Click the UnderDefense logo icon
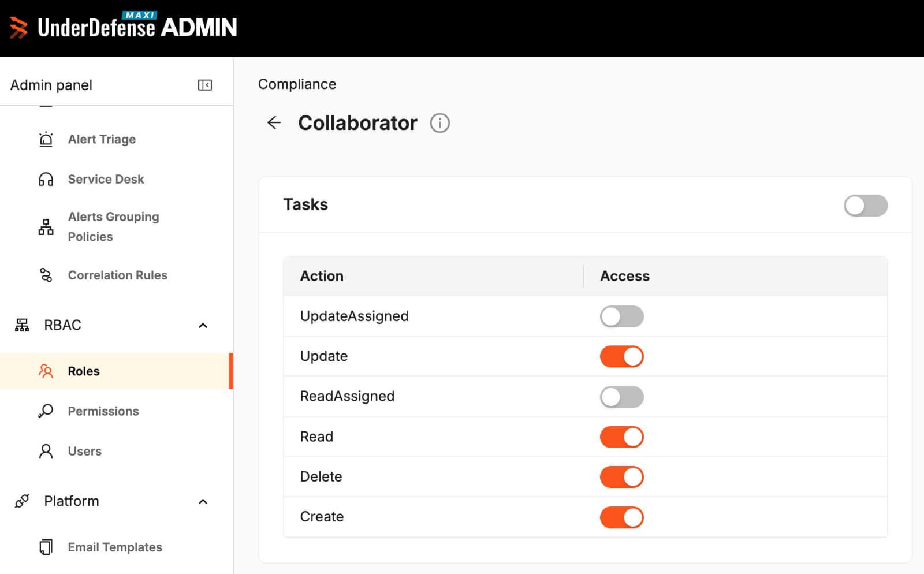The height and width of the screenshot is (574, 924). pos(18,28)
